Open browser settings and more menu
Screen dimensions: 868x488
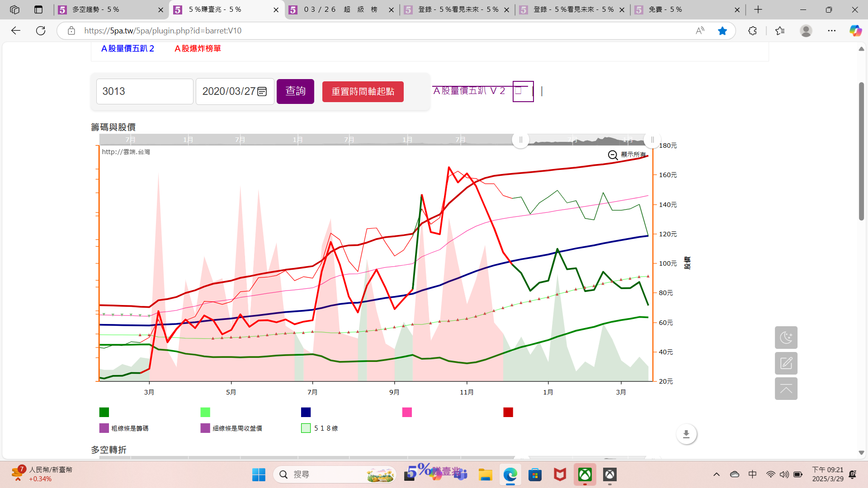tap(831, 31)
